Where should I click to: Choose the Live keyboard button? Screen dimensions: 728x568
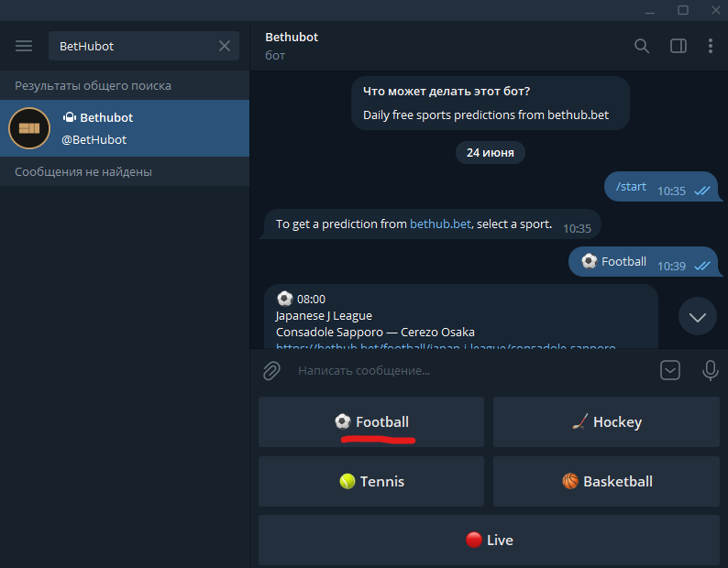click(x=489, y=540)
